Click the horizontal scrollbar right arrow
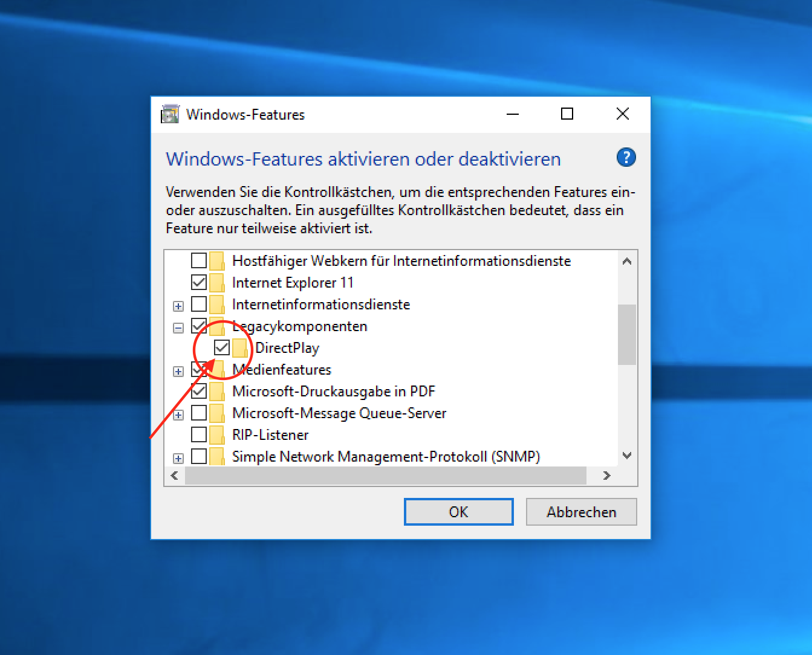 click(x=607, y=476)
